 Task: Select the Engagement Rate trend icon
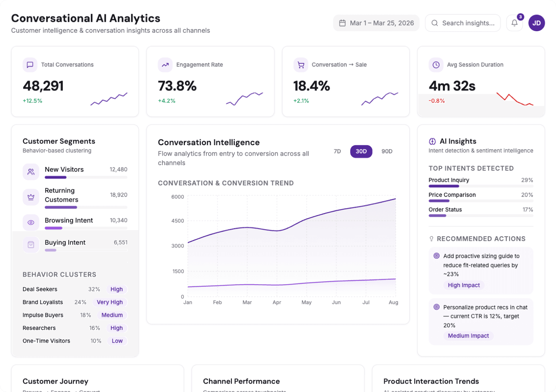point(165,65)
